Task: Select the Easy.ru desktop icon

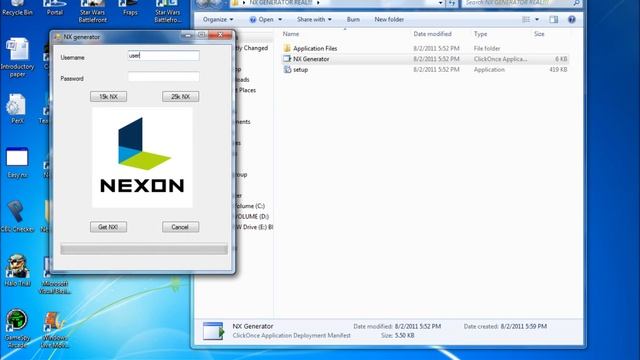Action: (x=17, y=163)
